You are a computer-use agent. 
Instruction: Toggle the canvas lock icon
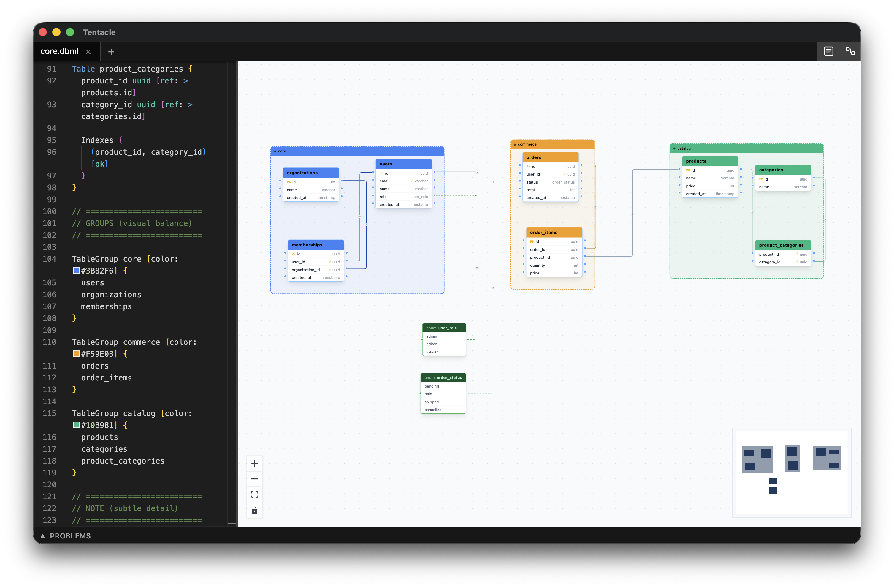click(255, 510)
